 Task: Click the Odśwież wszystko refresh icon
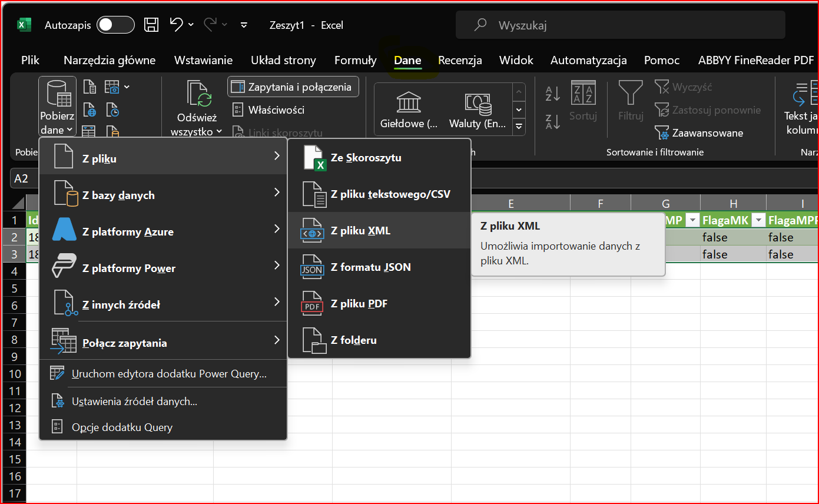point(198,94)
